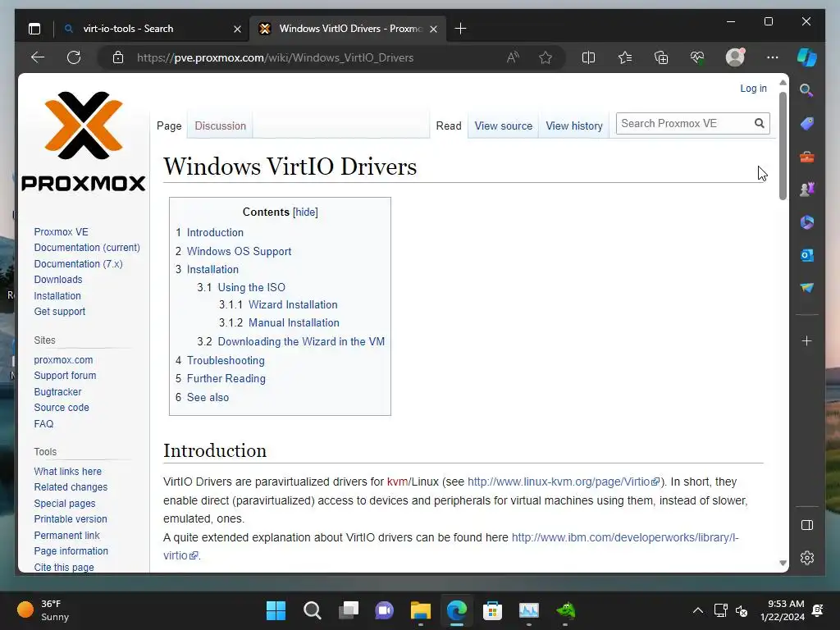
Task: Jump to See also section
Action: (x=208, y=398)
